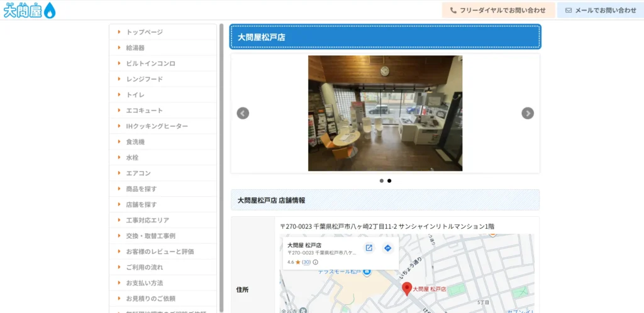Select the second carousel dot indicator
Viewport: 644px width, 313px height.
389,180
